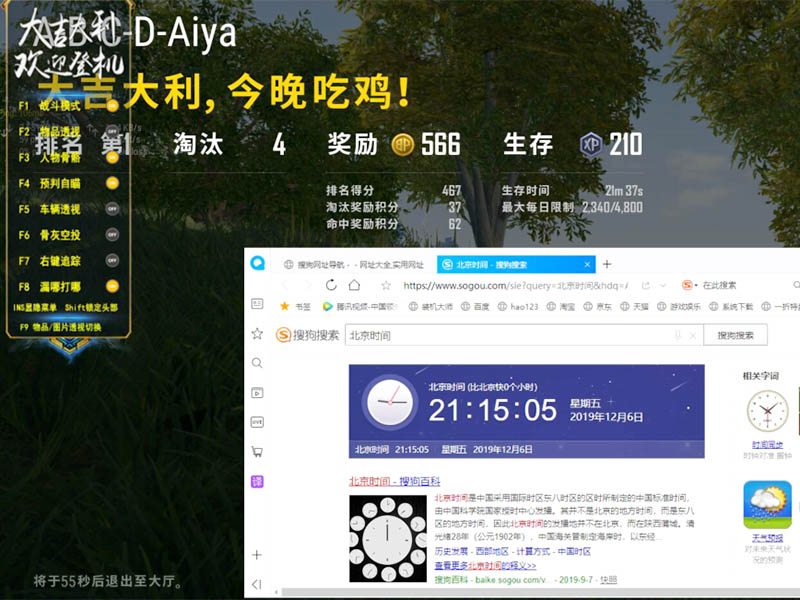800x600 pixels.
Task: Toggle the F1 战斗模式 switch
Action: pos(112,106)
